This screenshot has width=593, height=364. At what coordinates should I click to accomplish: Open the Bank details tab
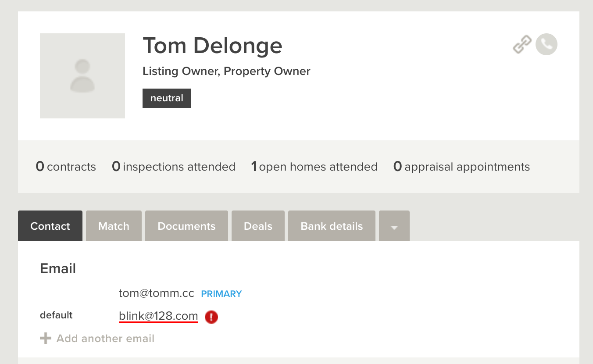click(x=332, y=226)
